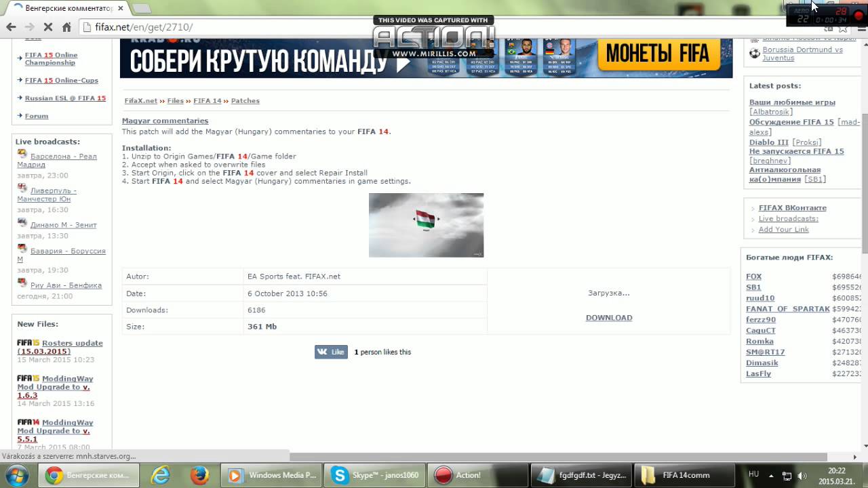Open the Ваши любимые игры post
The height and width of the screenshot is (488, 868).
point(792,102)
